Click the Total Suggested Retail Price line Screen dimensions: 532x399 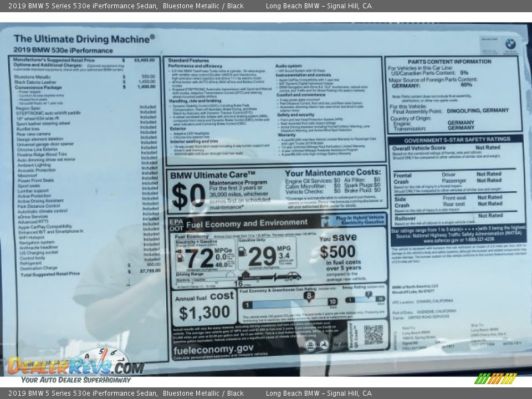pyautogui.click(x=50, y=274)
